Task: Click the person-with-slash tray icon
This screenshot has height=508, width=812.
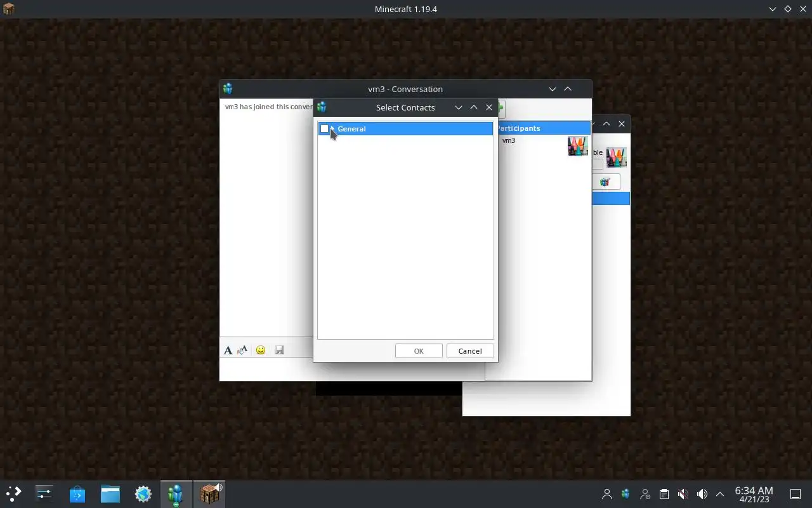Action: coord(645,494)
